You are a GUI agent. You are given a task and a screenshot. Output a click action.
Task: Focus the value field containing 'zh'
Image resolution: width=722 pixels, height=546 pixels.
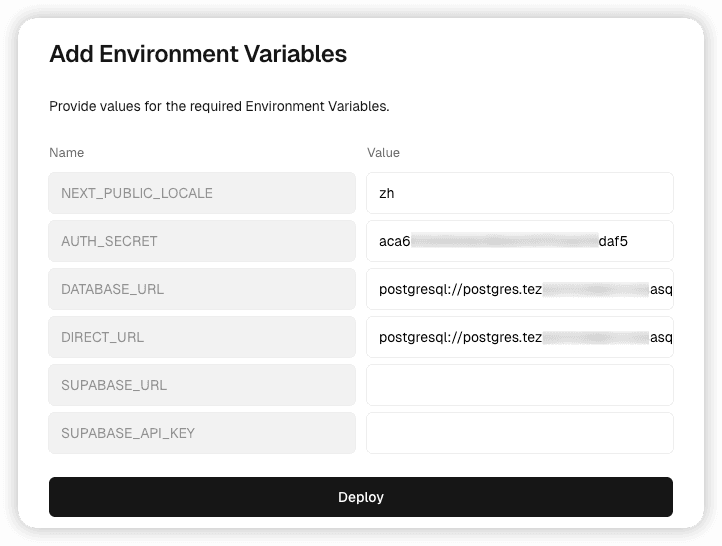point(519,193)
